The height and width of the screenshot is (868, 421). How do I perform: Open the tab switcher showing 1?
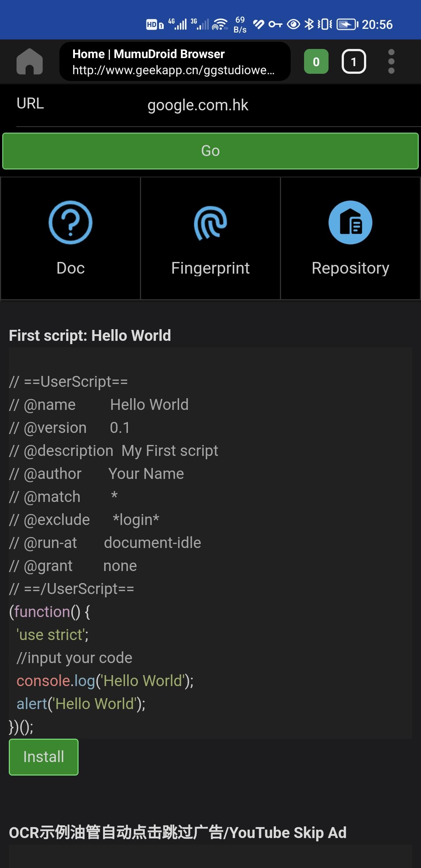pyautogui.click(x=354, y=61)
